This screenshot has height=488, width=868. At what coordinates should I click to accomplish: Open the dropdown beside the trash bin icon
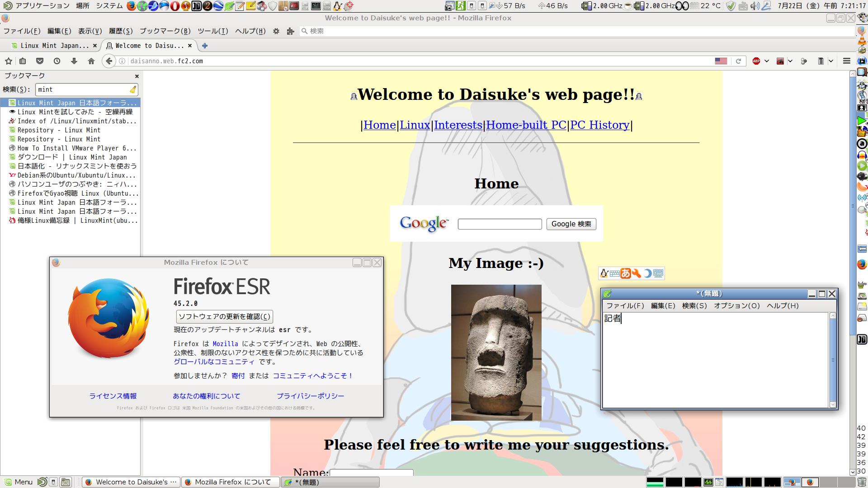click(831, 61)
